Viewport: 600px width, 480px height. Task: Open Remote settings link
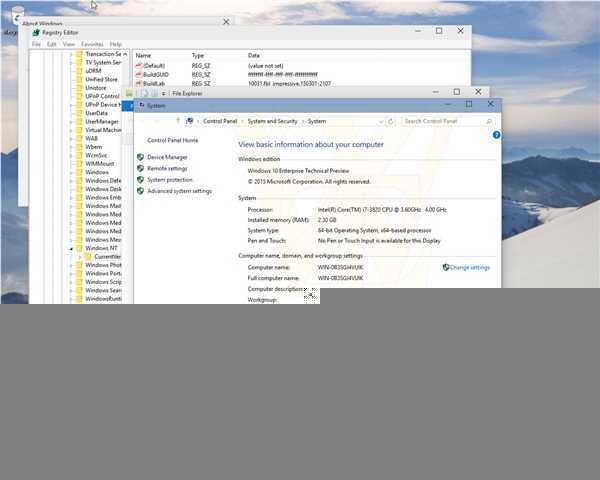click(x=167, y=168)
